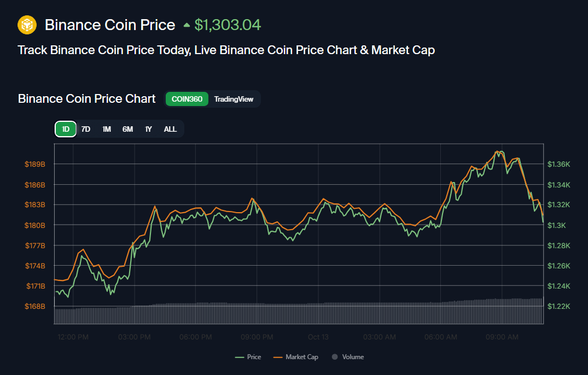Viewport: 588px width, 375px height.
Task: Click the Binance Coin Price title
Action: tap(110, 25)
